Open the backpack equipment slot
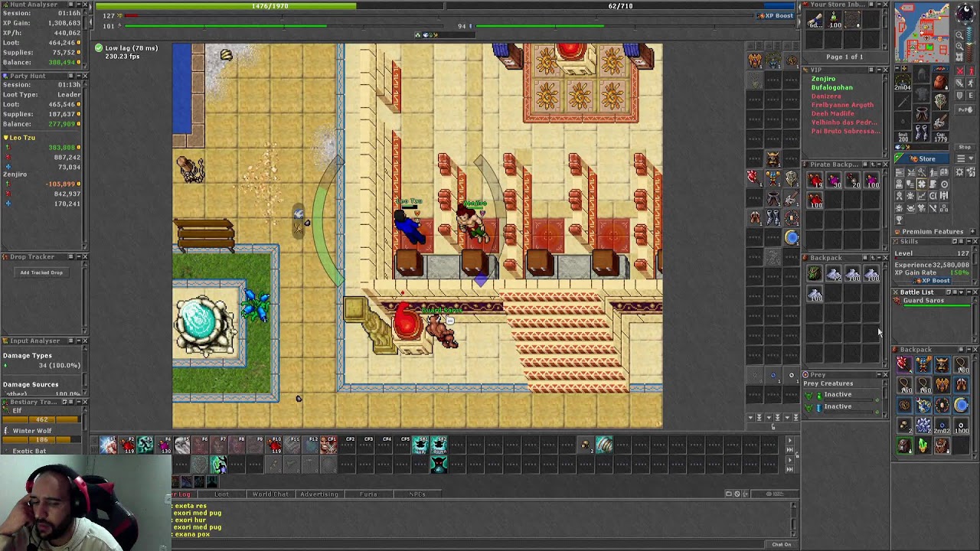Viewport: 980px width, 551px height. click(940, 80)
